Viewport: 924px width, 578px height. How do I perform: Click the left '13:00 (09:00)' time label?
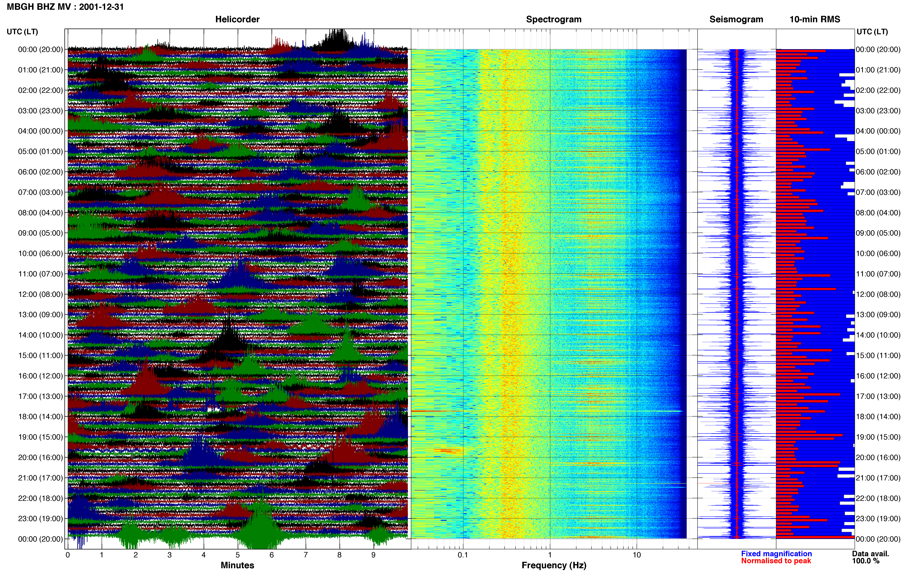[x=41, y=315]
